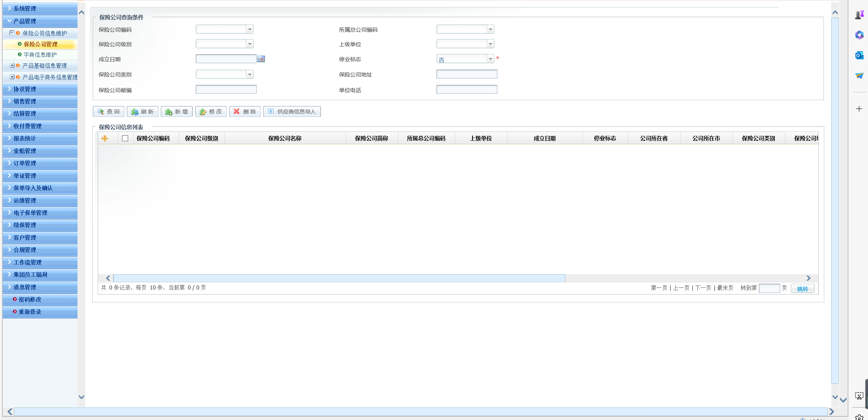Click the 密码修改 red bullet icon
This screenshot has width=868, height=420.
click(x=15, y=299)
